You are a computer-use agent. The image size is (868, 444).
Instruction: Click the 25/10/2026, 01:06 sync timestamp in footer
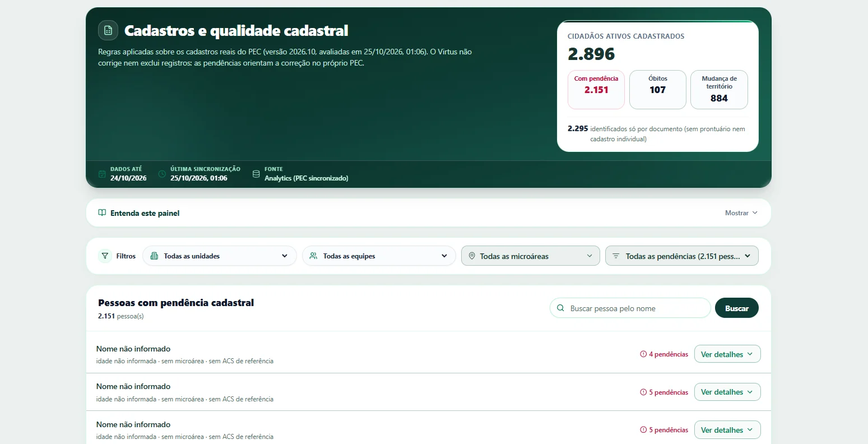click(x=199, y=178)
